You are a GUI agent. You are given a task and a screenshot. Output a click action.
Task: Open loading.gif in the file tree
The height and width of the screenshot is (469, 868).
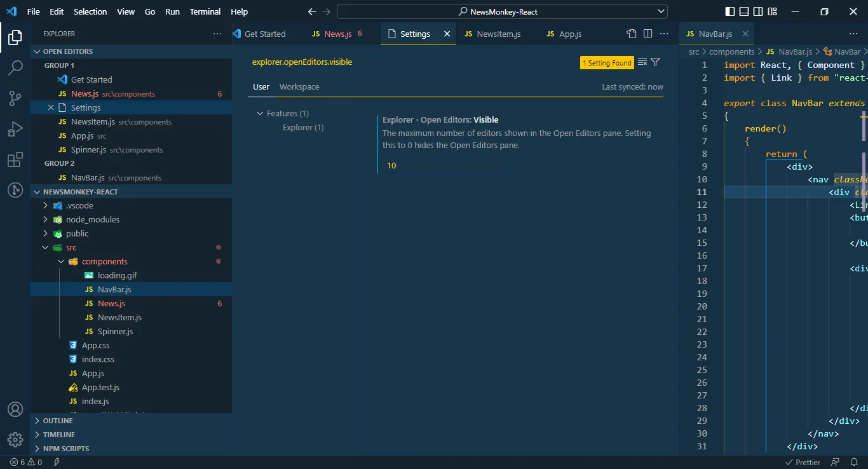click(x=117, y=276)
